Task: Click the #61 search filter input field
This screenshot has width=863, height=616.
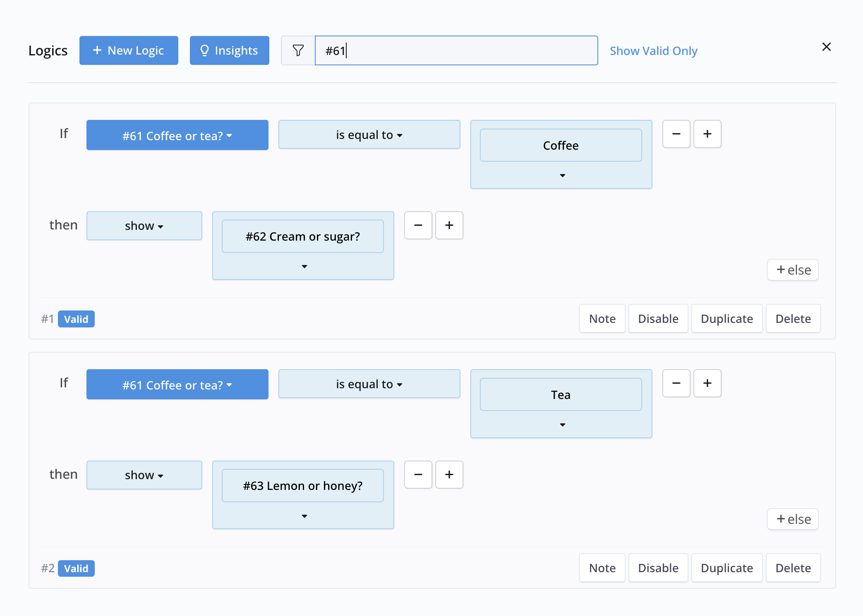Action: [456, 50]
